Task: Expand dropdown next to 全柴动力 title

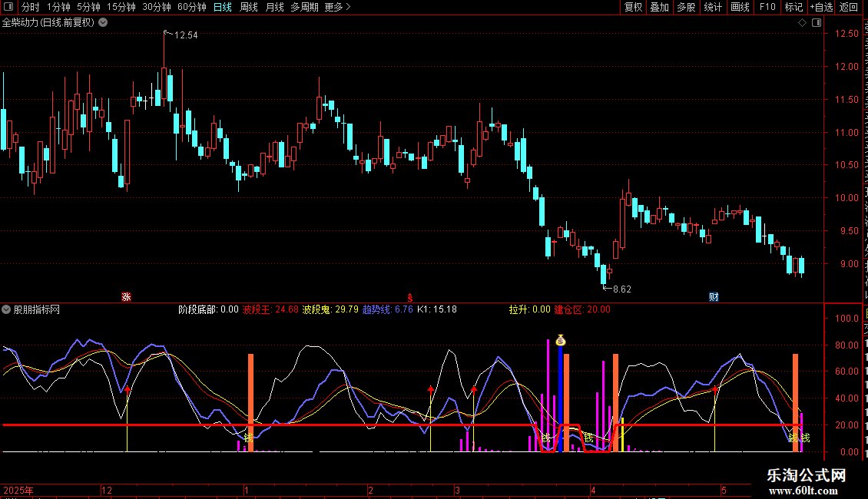Action: pos(103,22)
